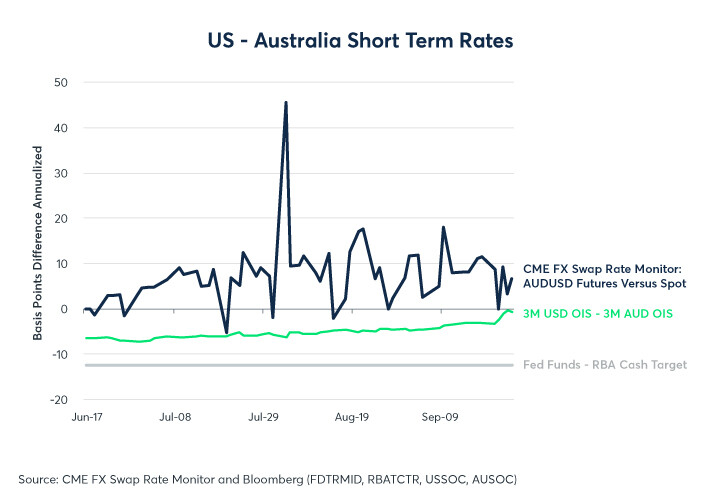Click the 50 value on the y-axis

(x=61, y=83)
